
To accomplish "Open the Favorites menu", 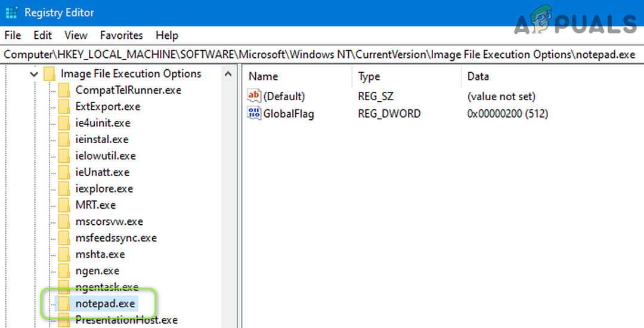I will pyautogui.click(x=121, y=35).
